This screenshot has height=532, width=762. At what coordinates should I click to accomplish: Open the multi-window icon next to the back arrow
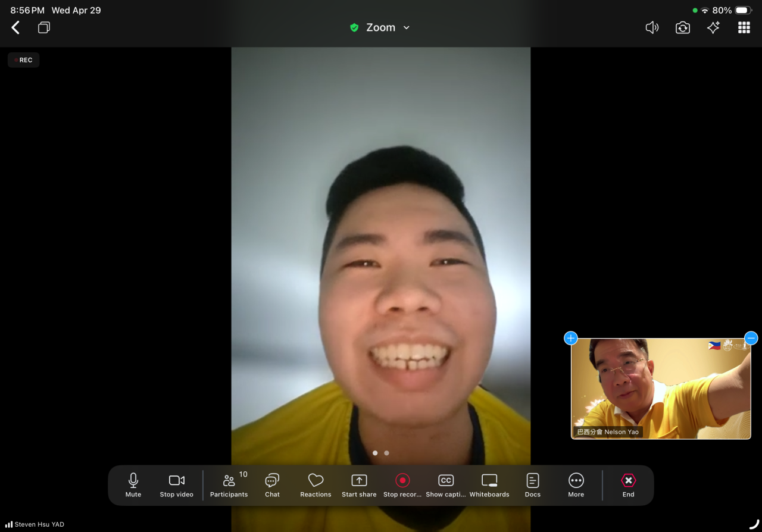tap(44, 27)
